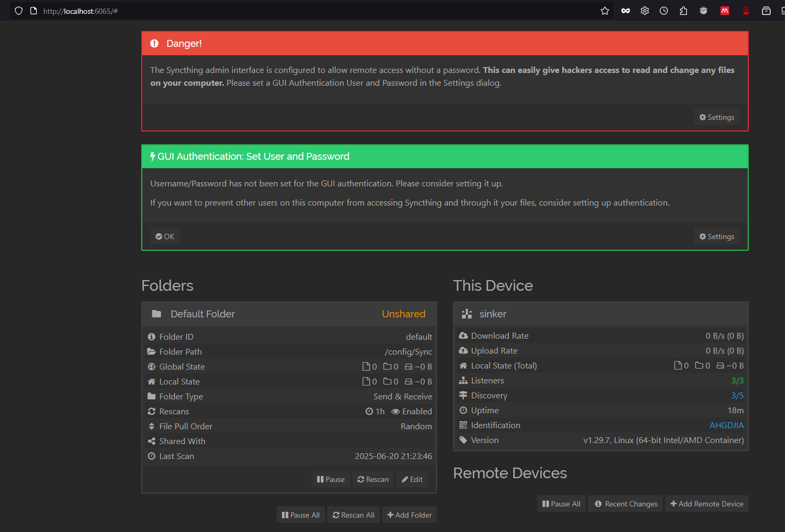The height and width of the screenshot is (532, 785).
Task: Click the info icon next to Folder ID
Action: tap(151, 337)
